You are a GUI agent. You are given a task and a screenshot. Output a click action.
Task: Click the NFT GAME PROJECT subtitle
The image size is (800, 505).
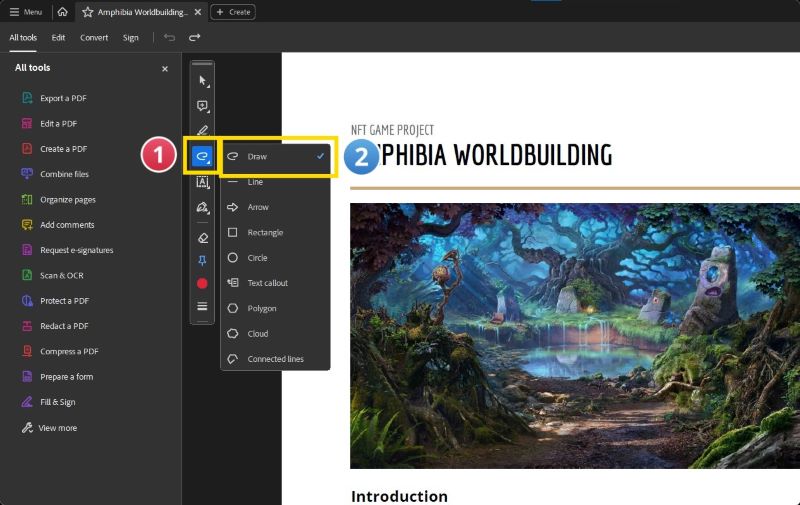pos(392,130)
